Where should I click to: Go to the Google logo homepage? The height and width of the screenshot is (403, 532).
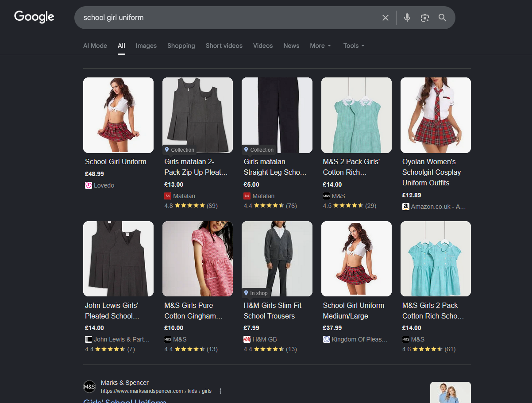(34, 17)
